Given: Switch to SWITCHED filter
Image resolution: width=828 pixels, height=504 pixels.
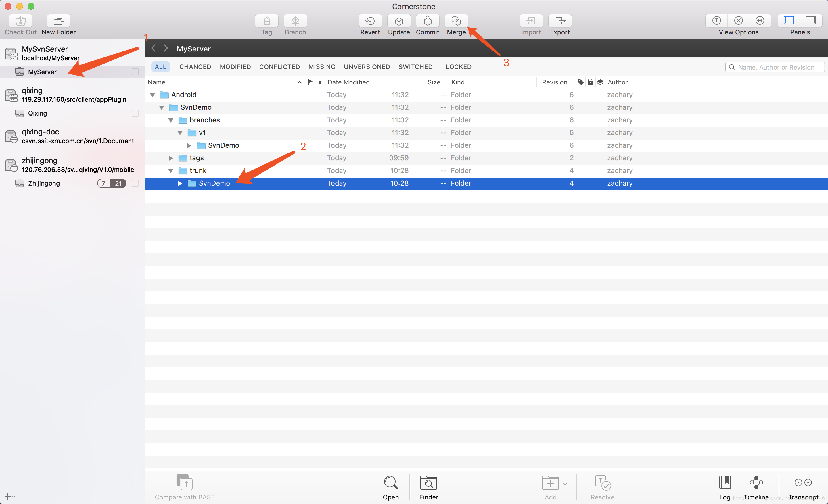Looking at the screenshot, I should coord(415,67).
